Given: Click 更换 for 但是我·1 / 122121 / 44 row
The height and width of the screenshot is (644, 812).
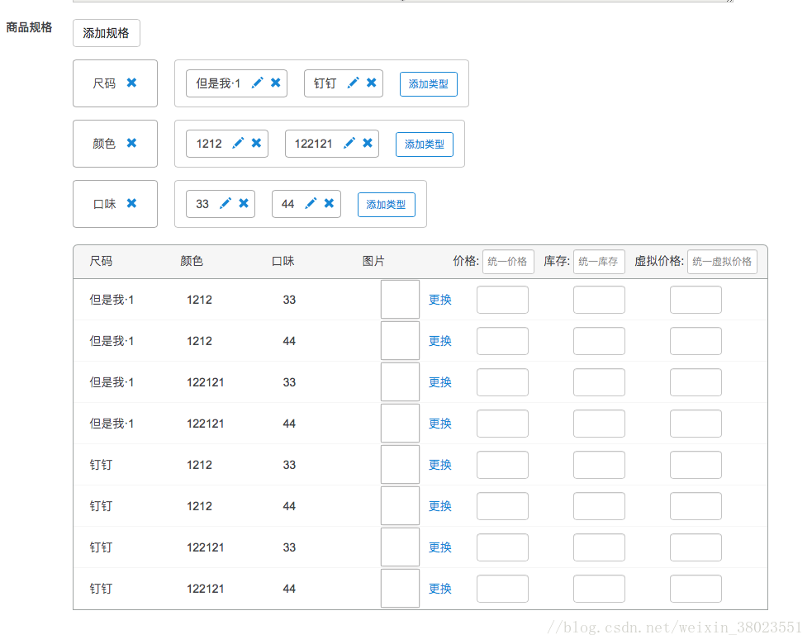Looking at the screenshot, I should pos(440,424).
